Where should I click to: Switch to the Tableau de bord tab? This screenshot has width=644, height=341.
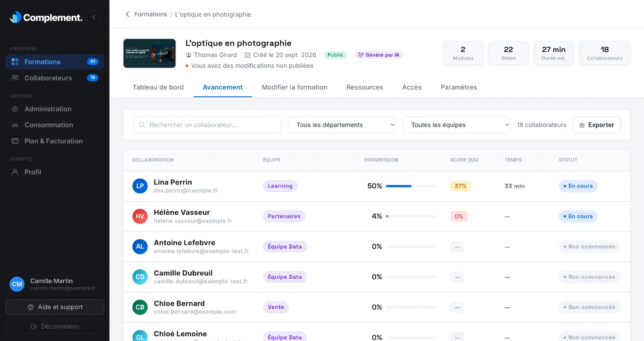point(158,87)
